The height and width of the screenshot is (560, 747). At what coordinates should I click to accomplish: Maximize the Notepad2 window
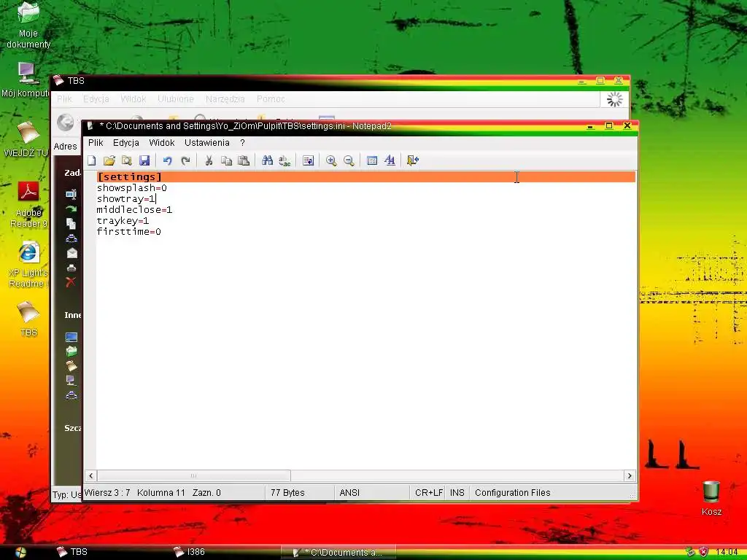pyautogui.click(x=609, y=125)
